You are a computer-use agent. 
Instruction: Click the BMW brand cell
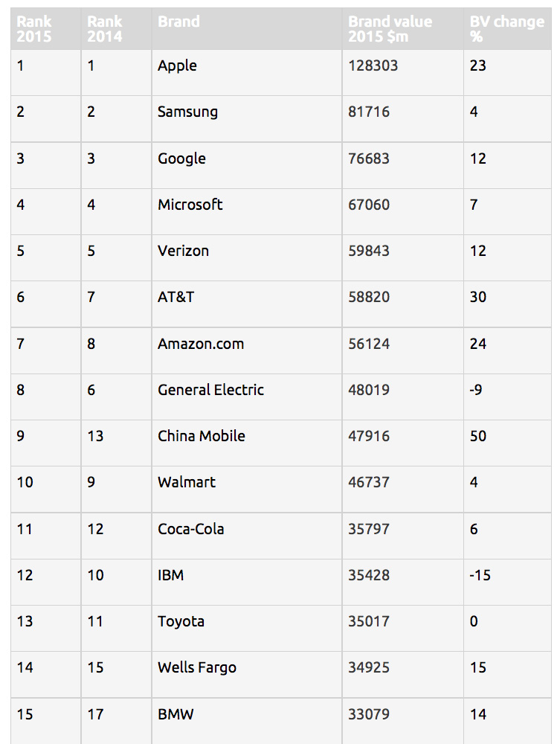[247, 721]
